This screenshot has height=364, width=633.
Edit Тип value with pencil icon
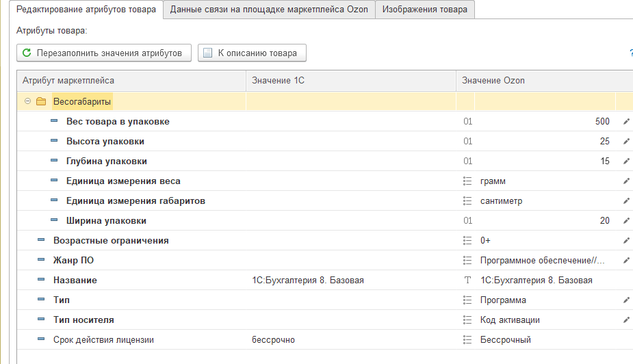point(626,300)
